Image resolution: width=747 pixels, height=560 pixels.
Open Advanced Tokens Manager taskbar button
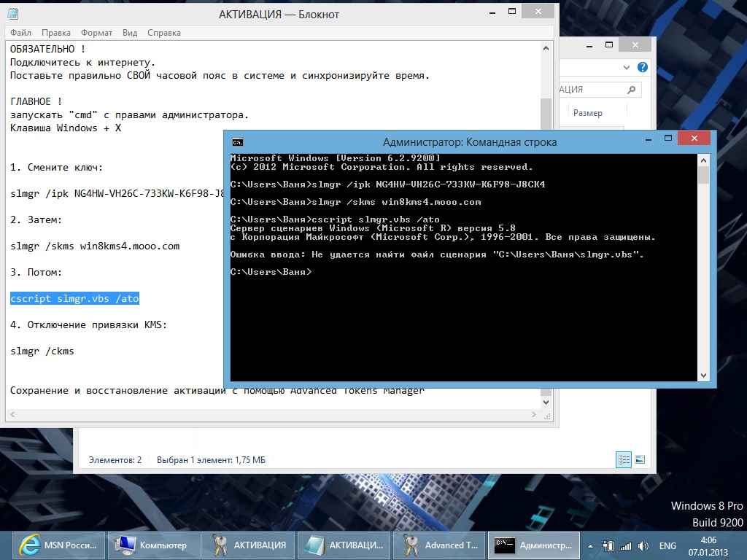click(439, 545)
